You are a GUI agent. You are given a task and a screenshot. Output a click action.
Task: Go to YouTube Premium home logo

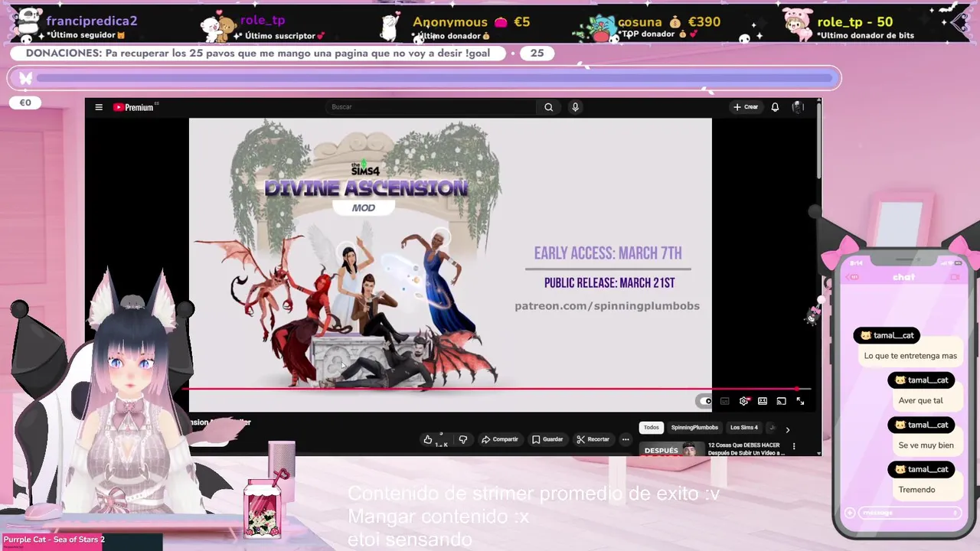point(134,107)
